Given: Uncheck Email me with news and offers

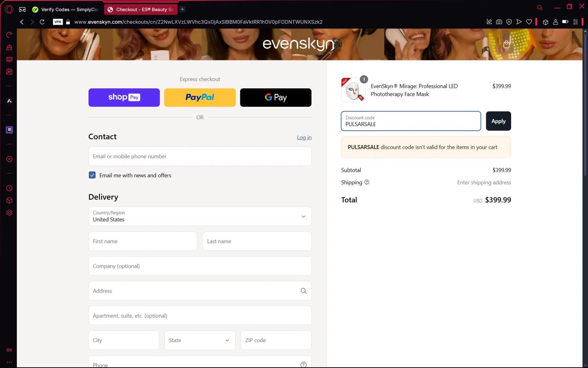Looking at the screenshot, I should coord(92,175).
